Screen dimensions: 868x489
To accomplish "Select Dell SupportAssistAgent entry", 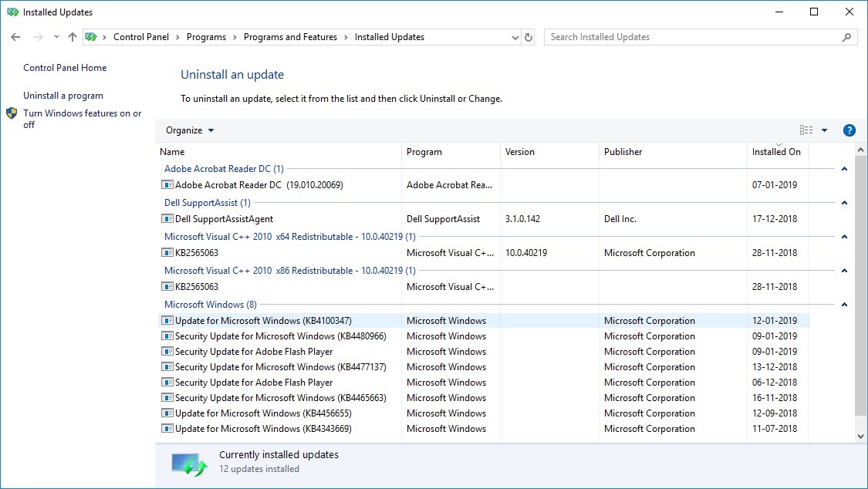I will click(x=225, y=219).
